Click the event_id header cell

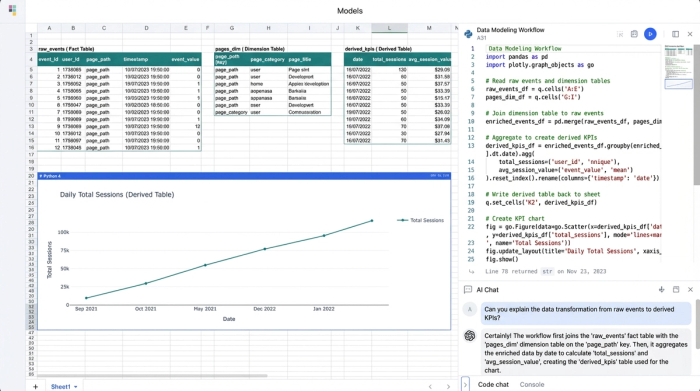[x=48, y=59]
